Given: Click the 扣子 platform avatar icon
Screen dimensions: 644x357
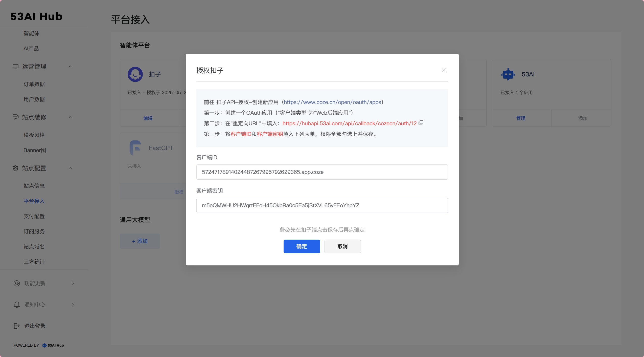Looking at the screenshot, I should 135,74.
